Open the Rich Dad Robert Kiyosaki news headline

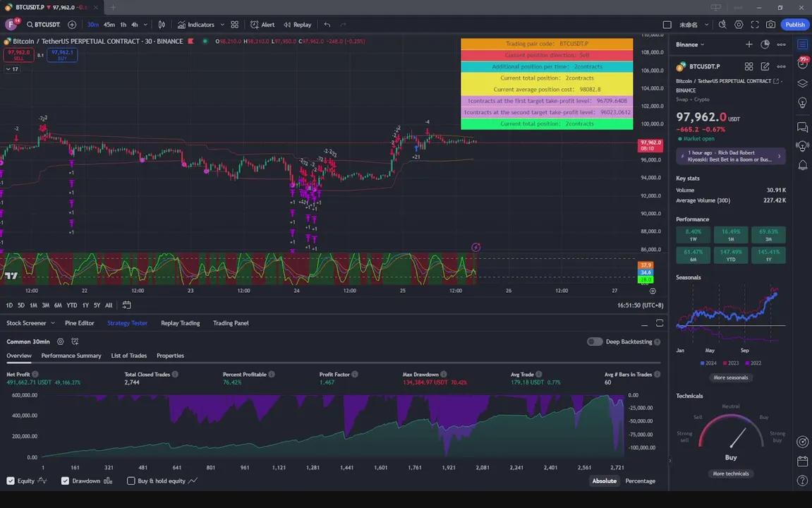tap(731, 156)
